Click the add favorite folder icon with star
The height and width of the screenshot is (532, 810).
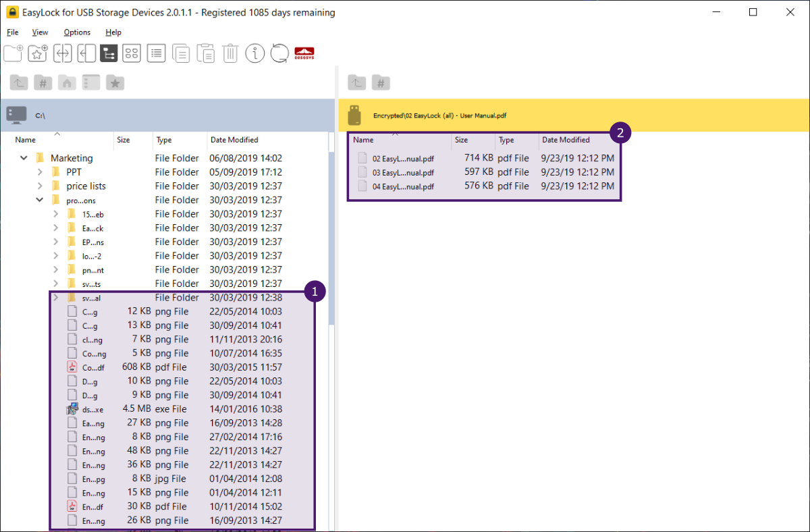click(x=38, y=53)
